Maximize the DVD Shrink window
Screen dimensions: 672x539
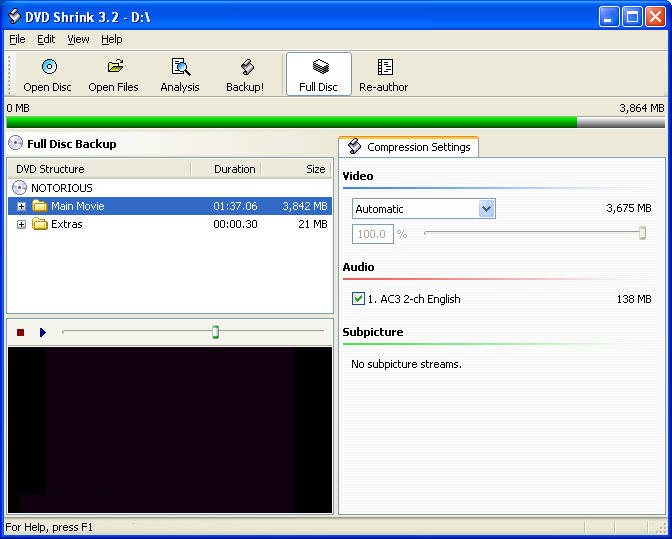[632, 17]
